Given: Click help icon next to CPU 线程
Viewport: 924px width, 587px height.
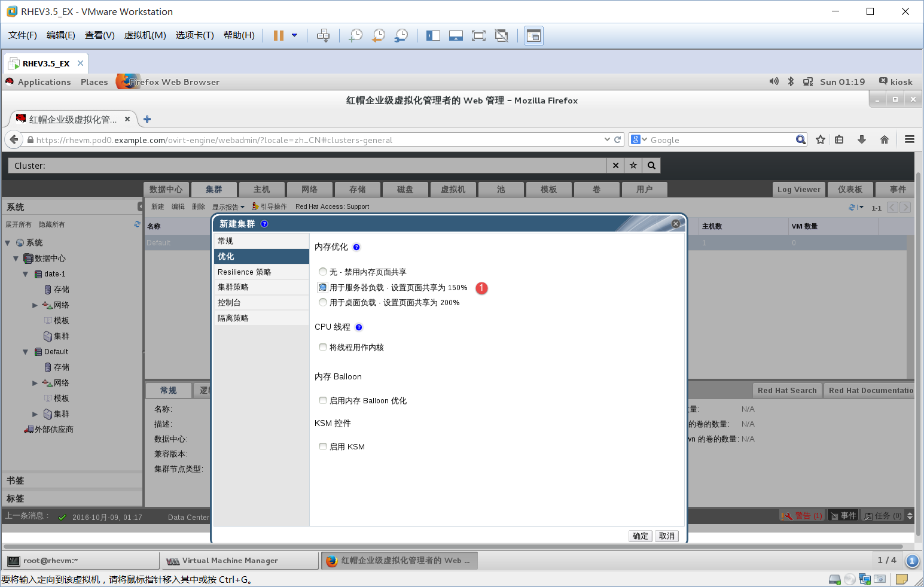Looking at the screenshot, I should click(359, 327).
